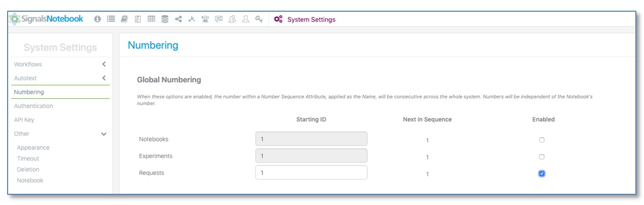Click the key icon in toolbar

click(259, 19)
